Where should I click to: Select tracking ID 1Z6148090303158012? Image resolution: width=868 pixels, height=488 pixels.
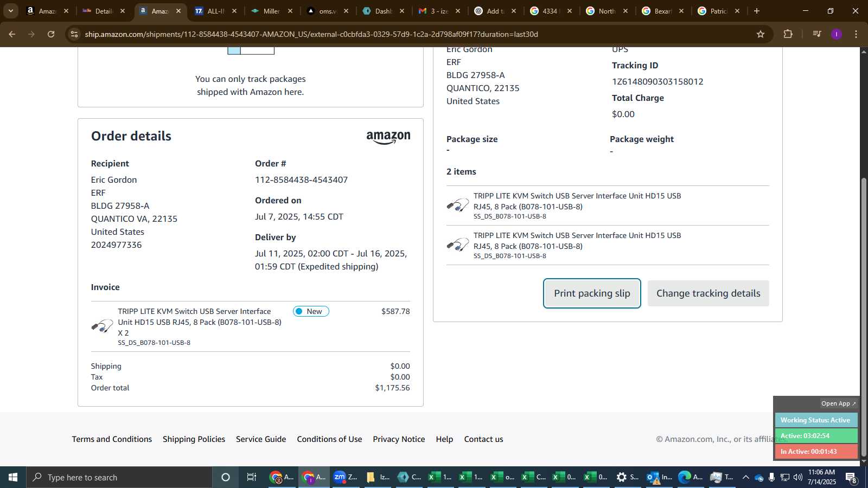pos(658,82)
